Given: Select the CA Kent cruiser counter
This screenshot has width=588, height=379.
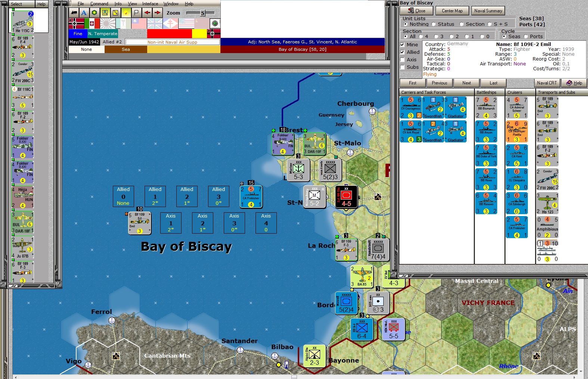Looking at the screenshot, I should [517, 155].
